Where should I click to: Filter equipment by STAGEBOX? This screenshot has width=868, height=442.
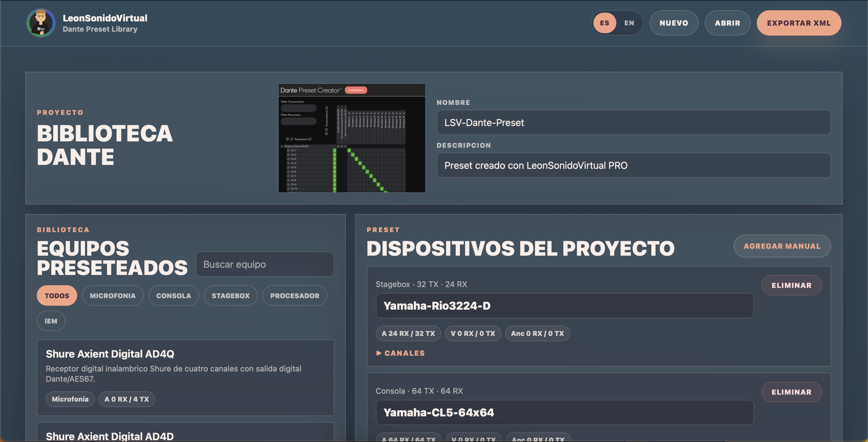coord(231,296)
